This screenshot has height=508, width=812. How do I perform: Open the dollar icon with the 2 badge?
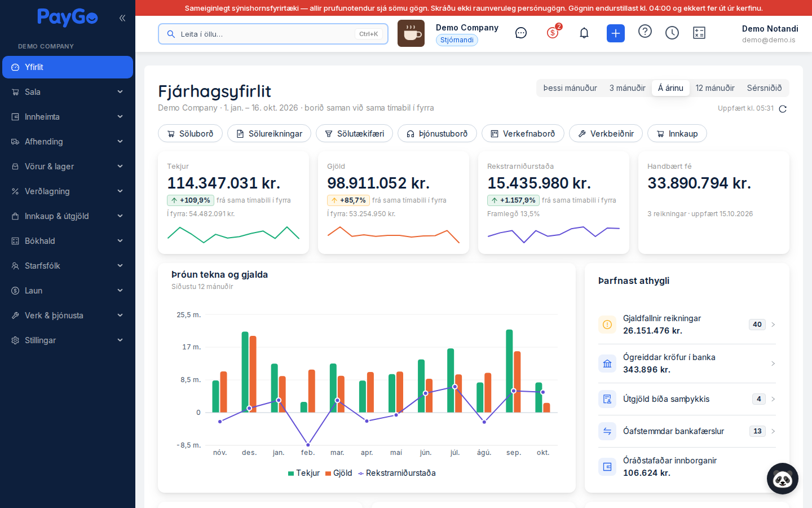(x=553, y=33)
